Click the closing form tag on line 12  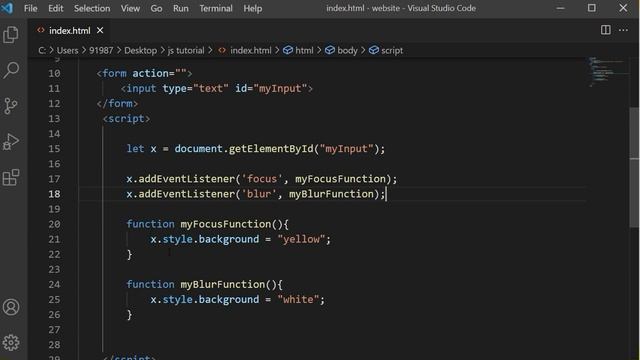point(118,104)
